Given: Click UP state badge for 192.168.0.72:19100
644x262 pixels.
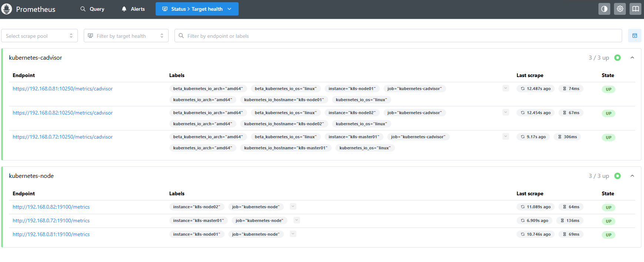Looking at the screenshot, I should [608, 221].
